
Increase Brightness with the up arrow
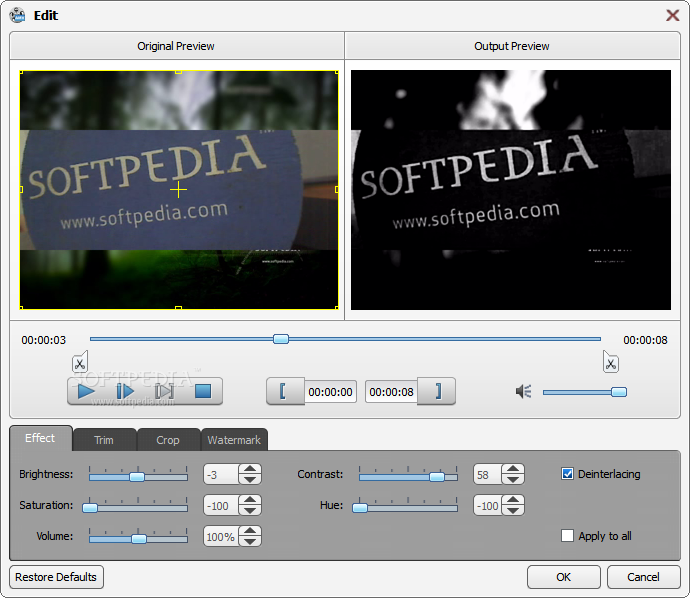[x=250, y=469]
